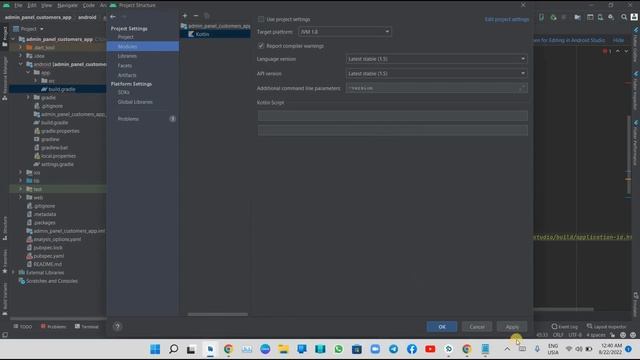Open Problems settings item
The height and width of the screenshot is (360, 640).
tap(128, 119)
